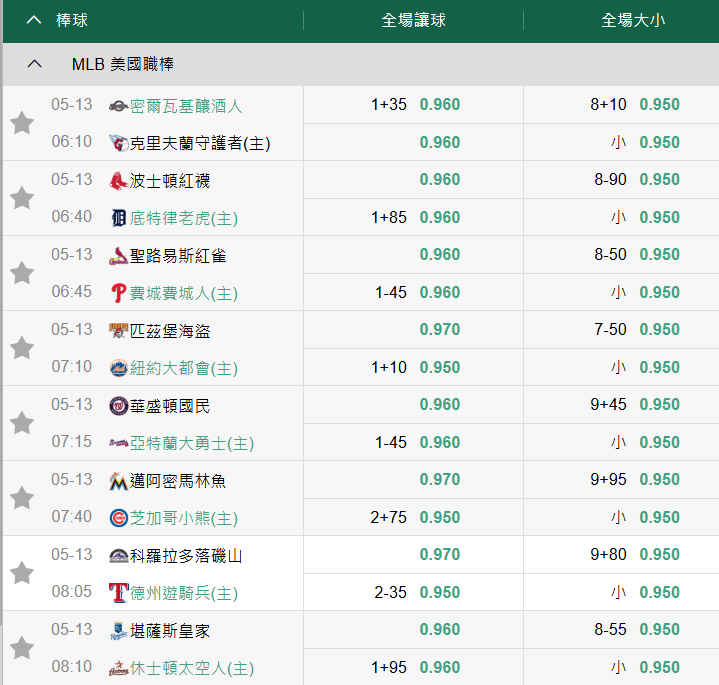Viewport: 719px width, 685px height.
Task: Click the Chicago Cubs C logo
Action: pos(118,518)
